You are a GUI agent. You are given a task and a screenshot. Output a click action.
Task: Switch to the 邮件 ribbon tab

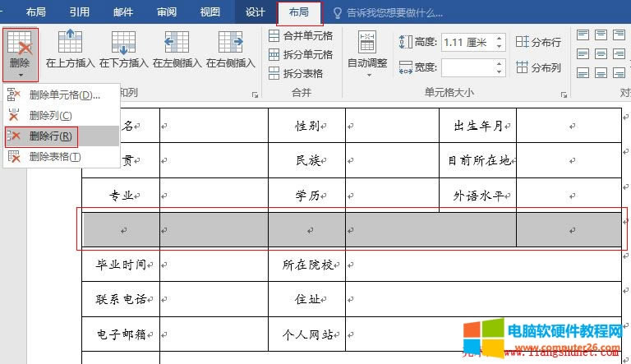122,12
